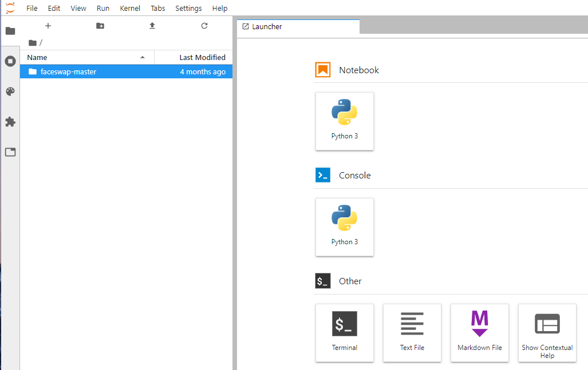
Task: Open the File Browser sidebar panel
Action: click(x=10, y=31)
